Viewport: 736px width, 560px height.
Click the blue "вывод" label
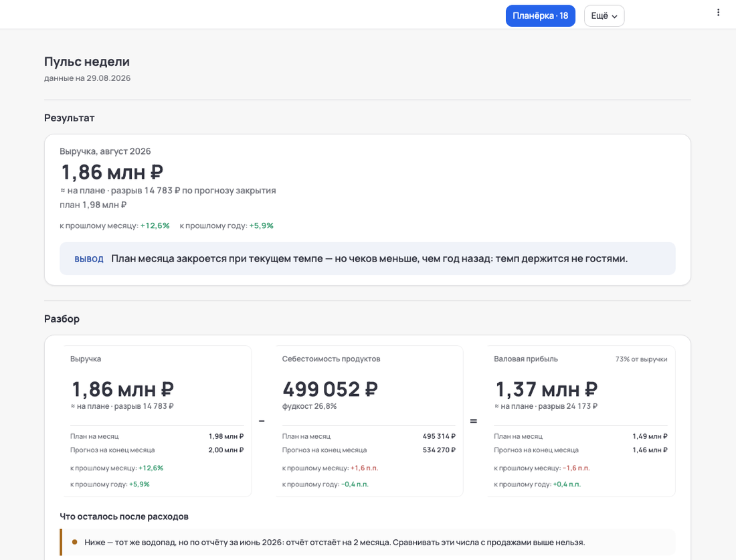89,259
